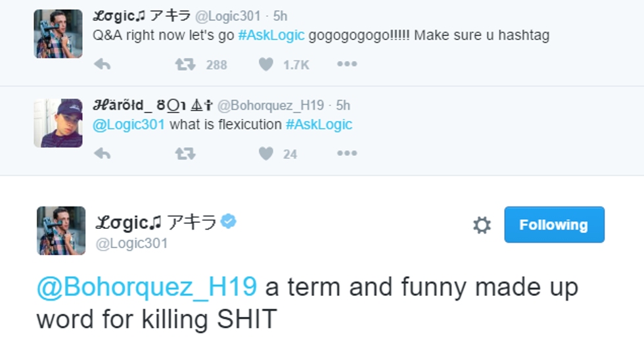Reply to the flexicution question tweet
Viewport: 644px width, 342px height.
tap(102, 154)
